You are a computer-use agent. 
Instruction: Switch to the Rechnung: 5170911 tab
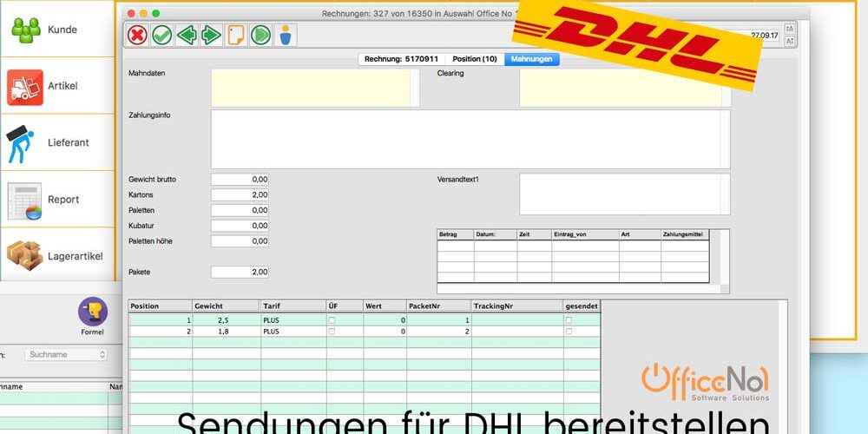tap(401, 59)
